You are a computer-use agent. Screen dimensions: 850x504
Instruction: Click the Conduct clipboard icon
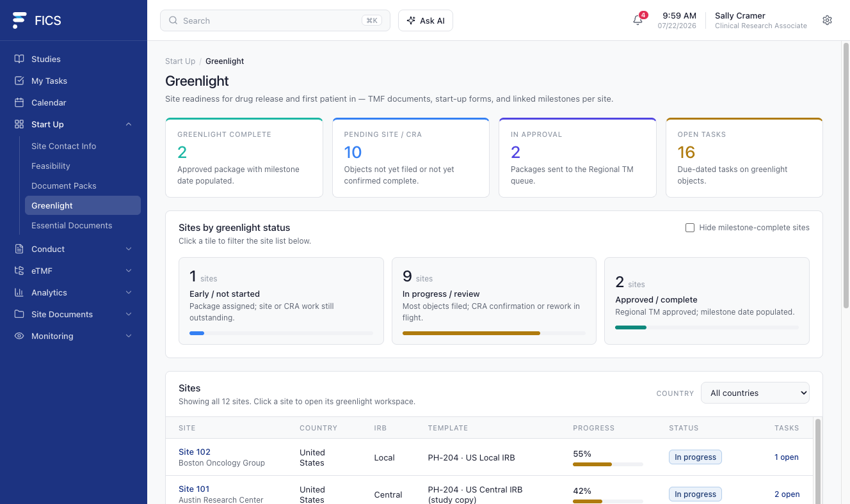coord(19,249)
